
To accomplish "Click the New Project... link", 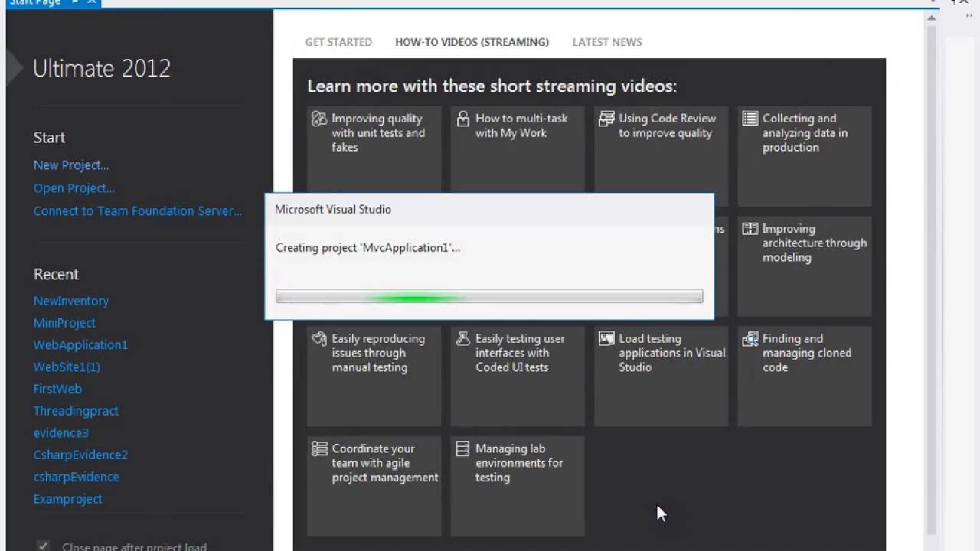I will (x=71, y=165).
